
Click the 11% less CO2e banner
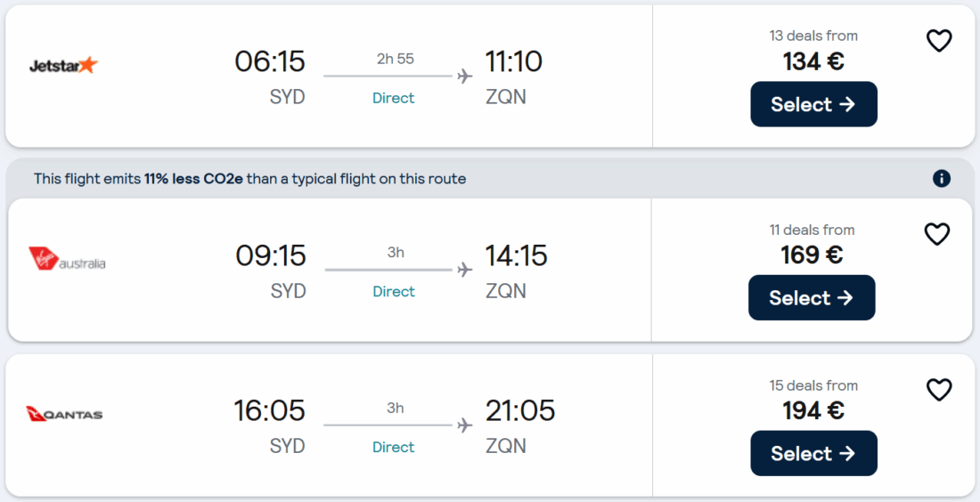pyautogui.click(x=249, y=179)
